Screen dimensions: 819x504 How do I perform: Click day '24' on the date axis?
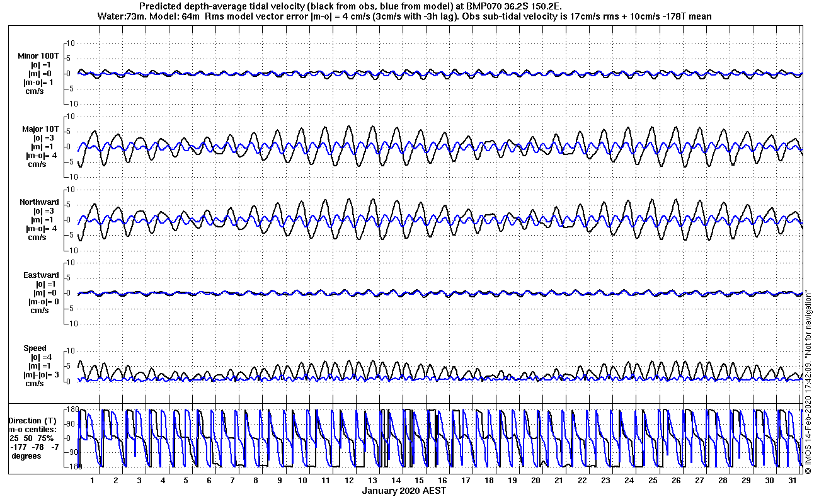628,480
